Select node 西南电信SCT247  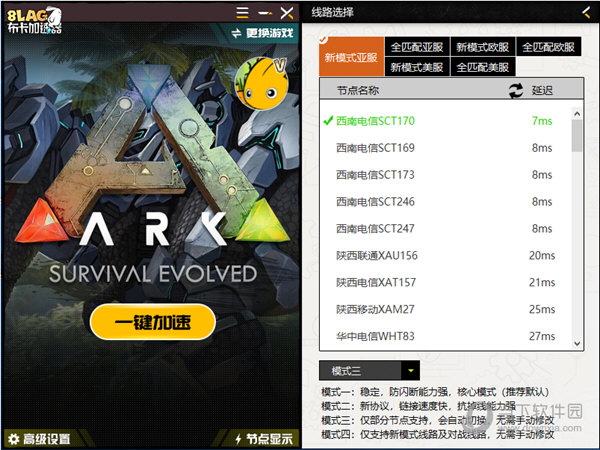pyautogui.click(x=445, y=228)
